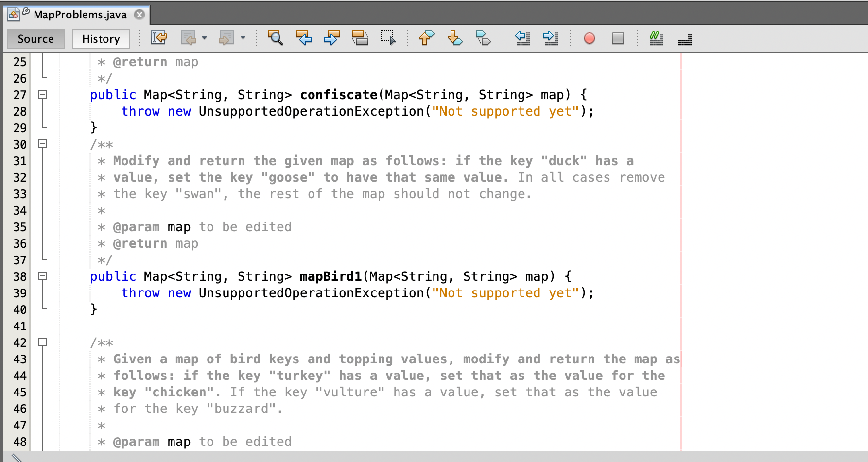
Task: Open the Forward button history dropdown
Action: point(243,38)
